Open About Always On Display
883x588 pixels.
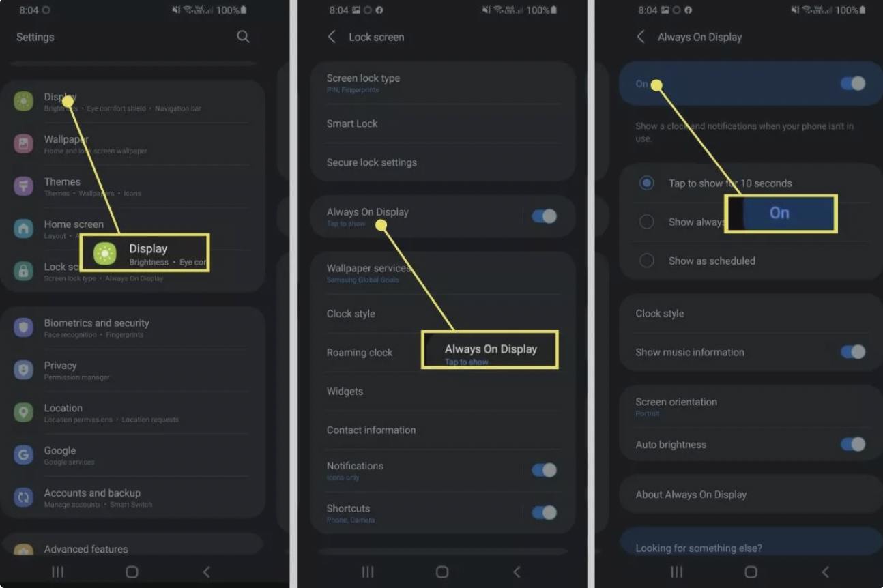point(751,495)
